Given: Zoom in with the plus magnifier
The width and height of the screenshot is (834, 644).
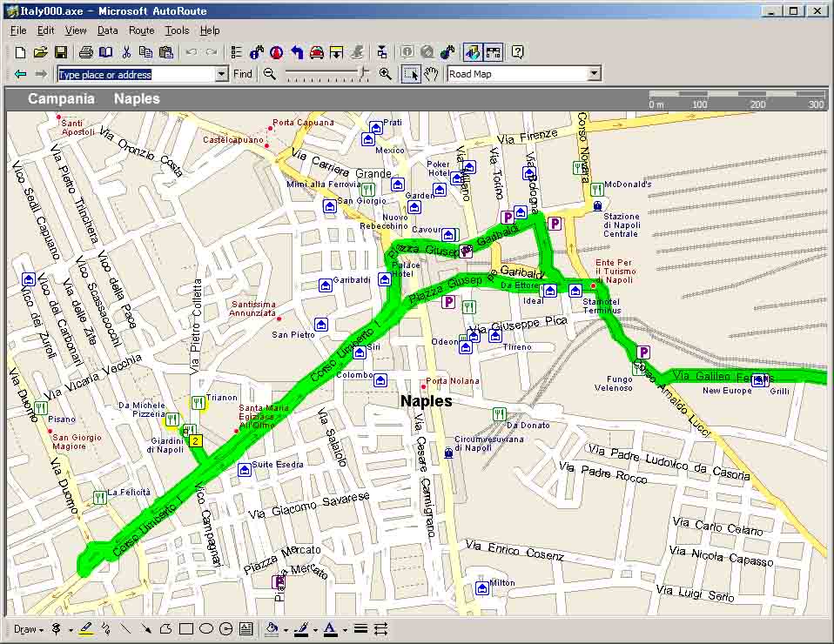Looking at the screenshot, I should tap(386, 74).
